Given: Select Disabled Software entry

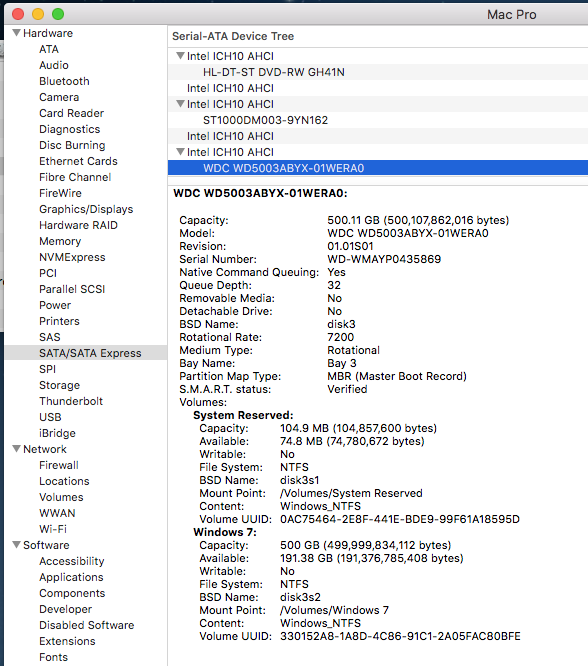Looking at the screenshot, I should point(87,625).
